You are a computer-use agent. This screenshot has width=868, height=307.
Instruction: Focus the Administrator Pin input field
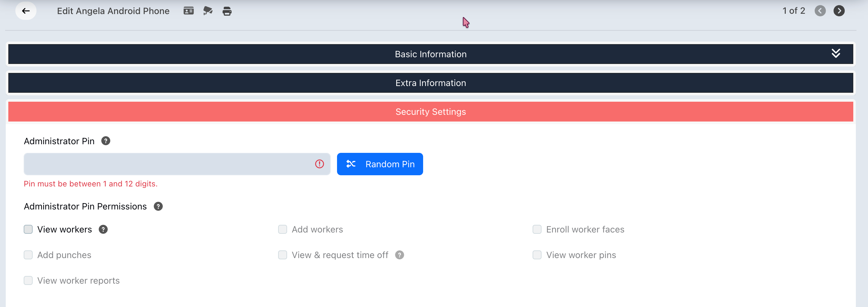(x=177, y=164)
